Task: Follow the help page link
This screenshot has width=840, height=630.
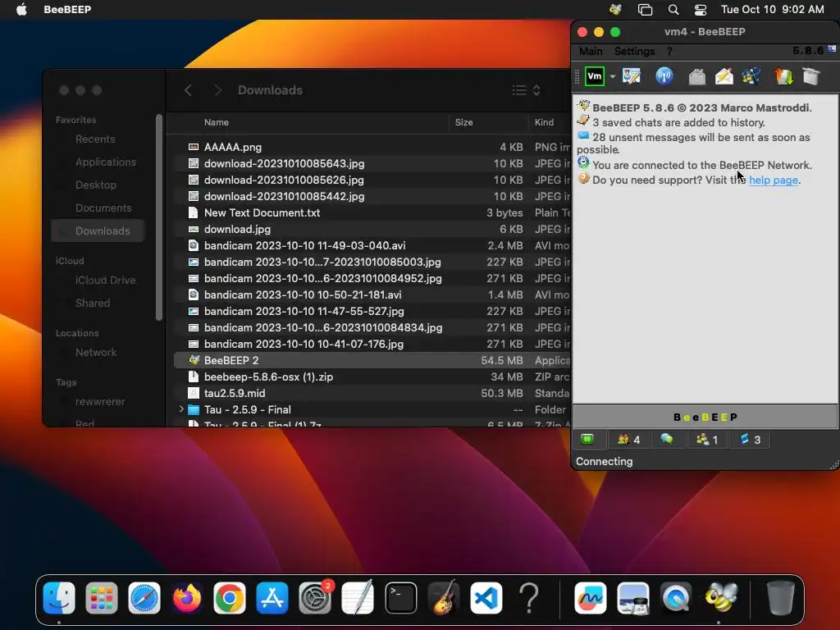Action: [773, 180]
